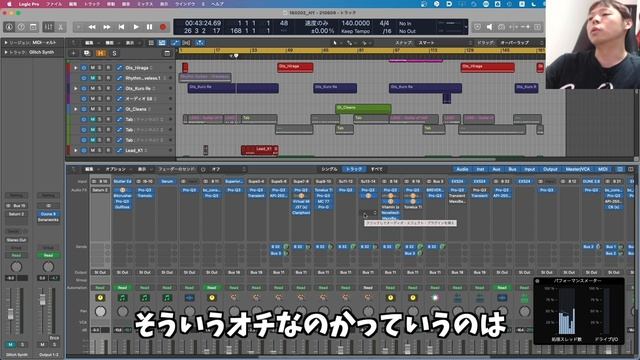This screenshot has width=640, height=360.
Task: Adjust the inspector Output 1-2 fader
Action: (x=42, y=300)
